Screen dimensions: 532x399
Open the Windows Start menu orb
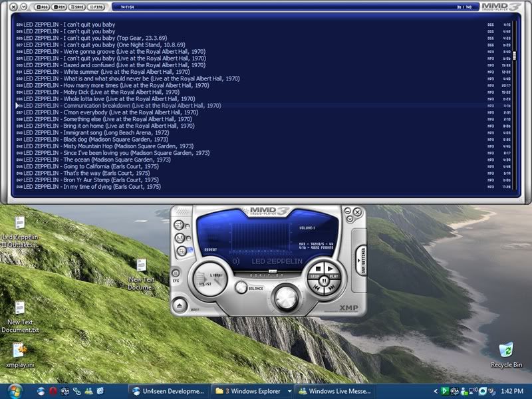tap(15, 391)
